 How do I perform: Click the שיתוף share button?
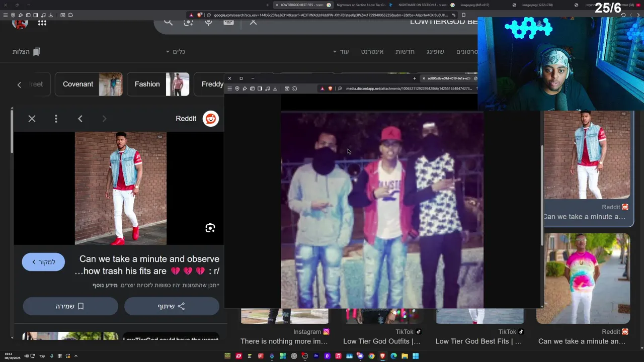tap(172, 306)
